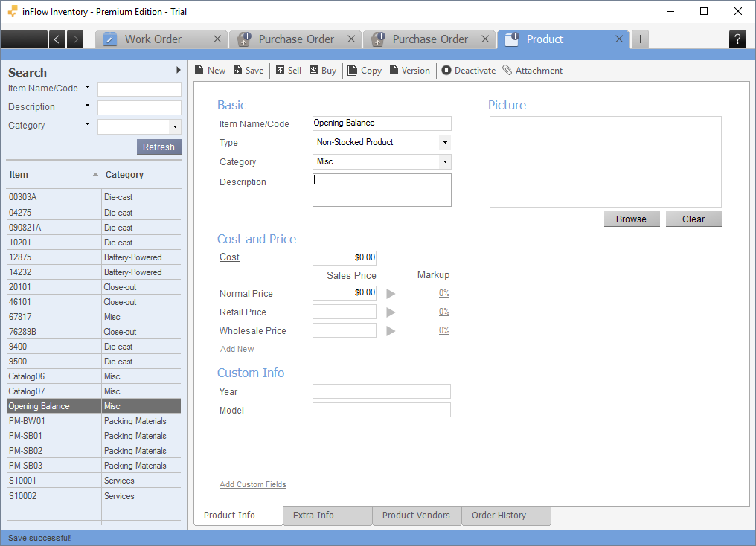The height and width of the screenshot is (546, 756).
Task: Click the Cost amount field
Action: pyautogui.click(x=345, y=257)
